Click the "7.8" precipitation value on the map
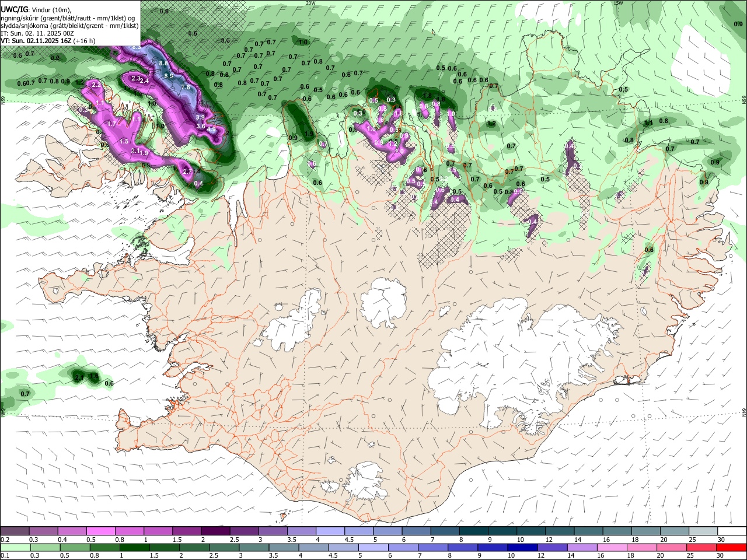 [x=186, y=87]
